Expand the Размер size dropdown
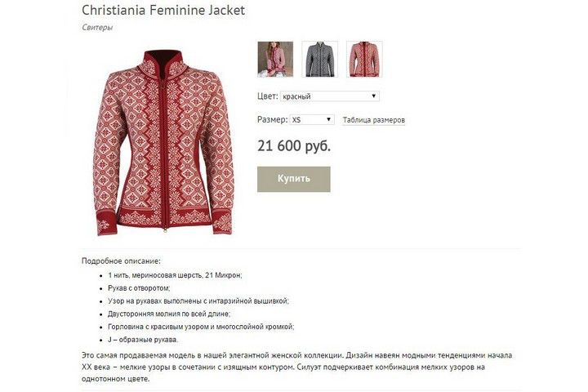 click(x=312, y=119)
